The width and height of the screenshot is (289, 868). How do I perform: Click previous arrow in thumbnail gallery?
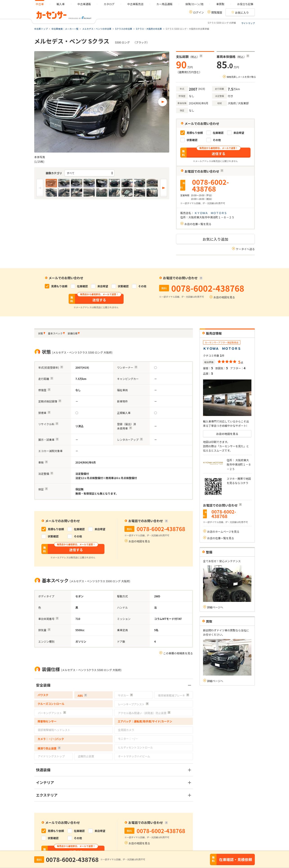[40, 188]
